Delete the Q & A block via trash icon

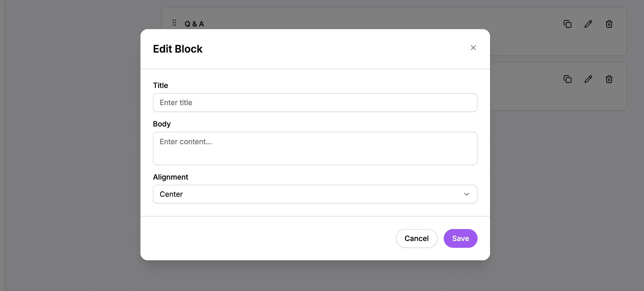point(609,24)
